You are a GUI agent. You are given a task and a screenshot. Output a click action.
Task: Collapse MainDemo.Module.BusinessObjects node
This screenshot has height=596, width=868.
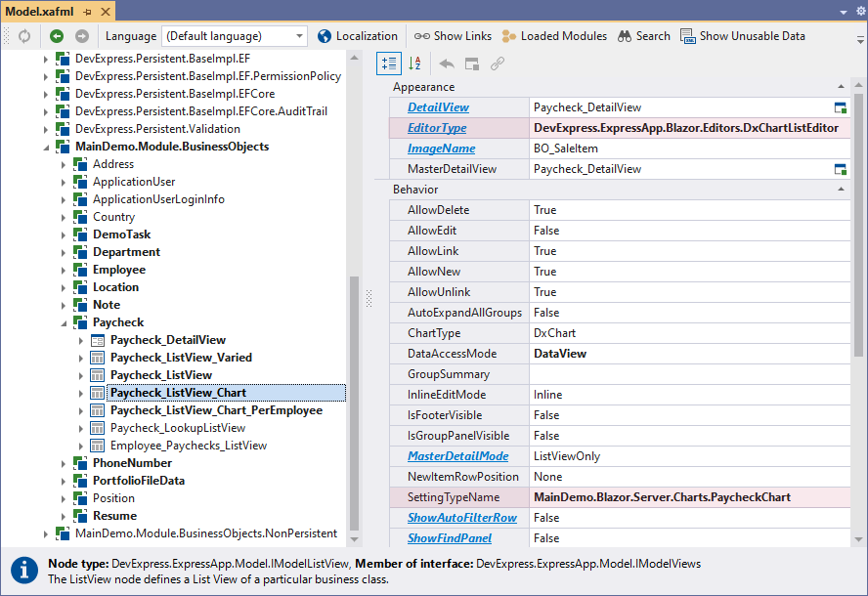click(46, 148)
